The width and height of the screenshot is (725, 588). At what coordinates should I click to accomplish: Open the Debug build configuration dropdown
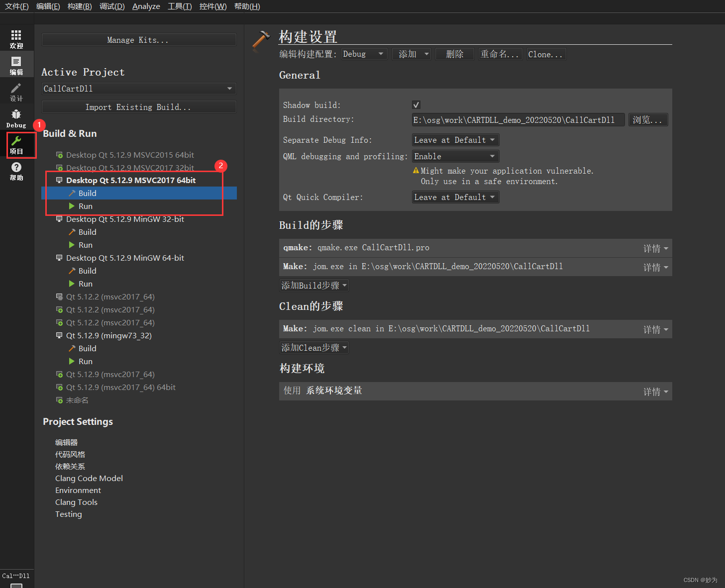click(x=364, y=54)
